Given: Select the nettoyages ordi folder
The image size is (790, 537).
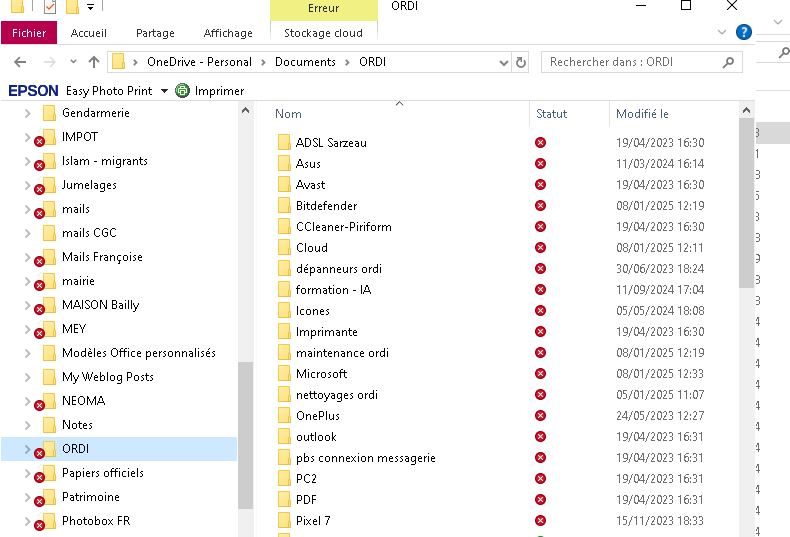Looking at the screenshot, I should coord(337,395).
